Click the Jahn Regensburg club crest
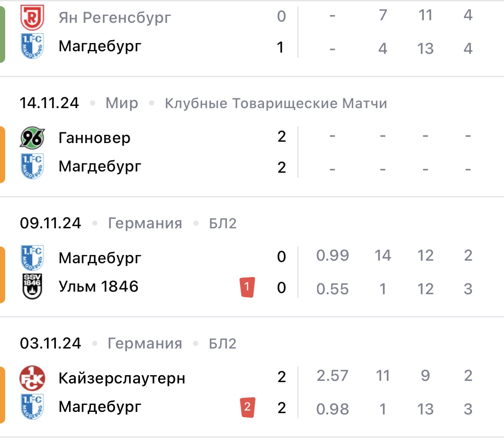The width and height of the screenshot is (504, 439). tap(31, 16)
